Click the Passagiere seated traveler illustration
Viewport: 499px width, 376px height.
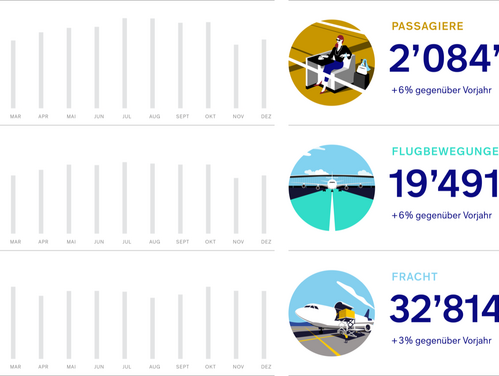pyautogui.click(x=332, y=63)
